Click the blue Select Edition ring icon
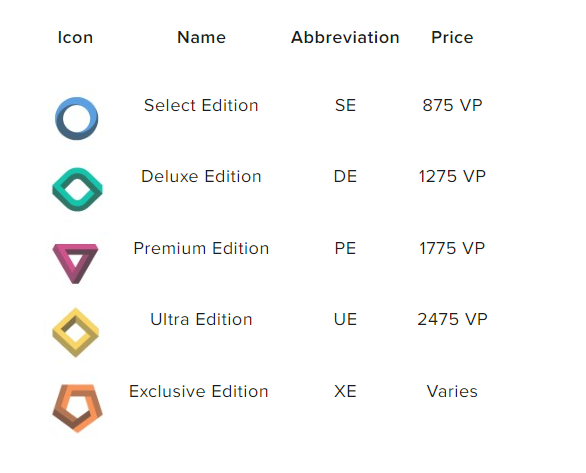Screen dimensions: 586x473 coord(77,118)
